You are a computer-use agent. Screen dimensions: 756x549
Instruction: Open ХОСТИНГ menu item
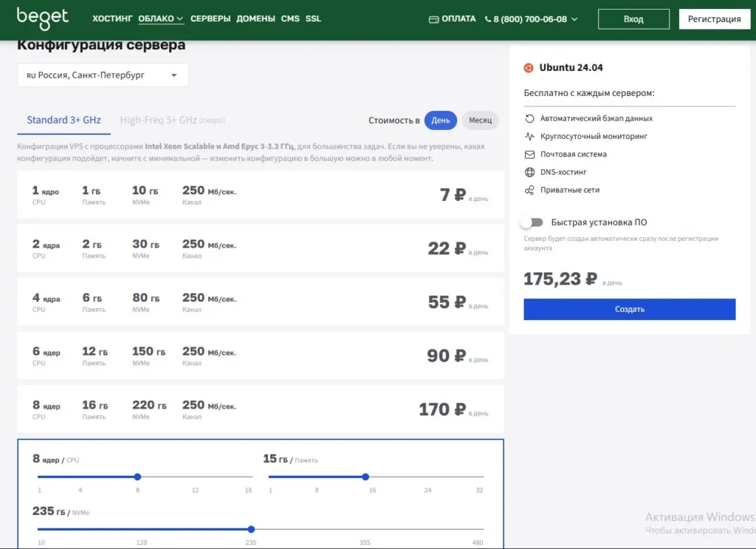click(x=112, y=18)
